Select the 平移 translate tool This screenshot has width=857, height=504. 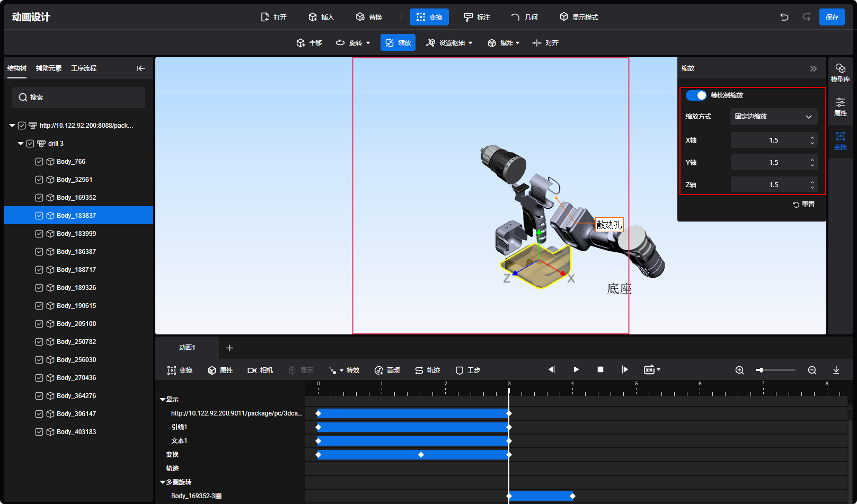(309, 43)
